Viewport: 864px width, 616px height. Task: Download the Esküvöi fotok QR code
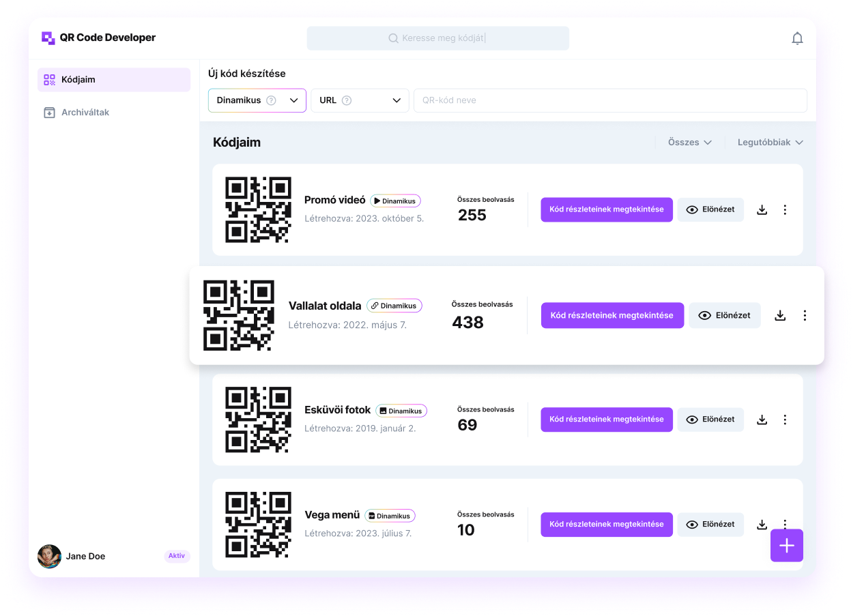(x=762, y=420)
